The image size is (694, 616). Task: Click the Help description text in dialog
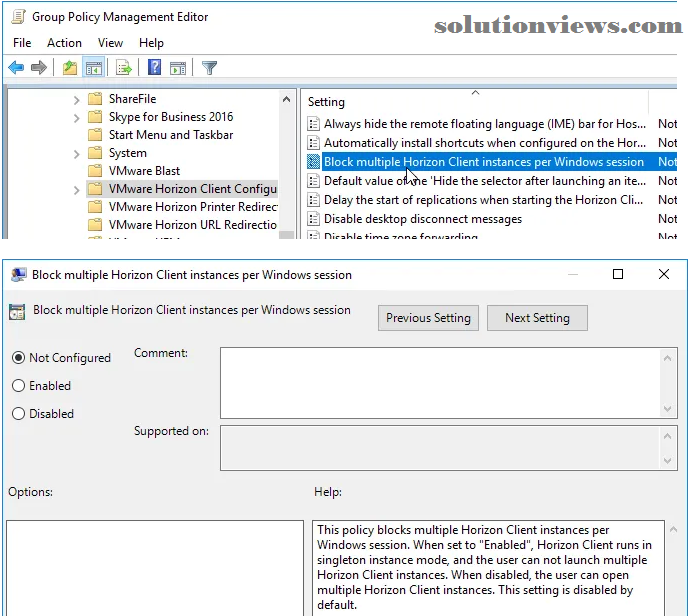484,567
